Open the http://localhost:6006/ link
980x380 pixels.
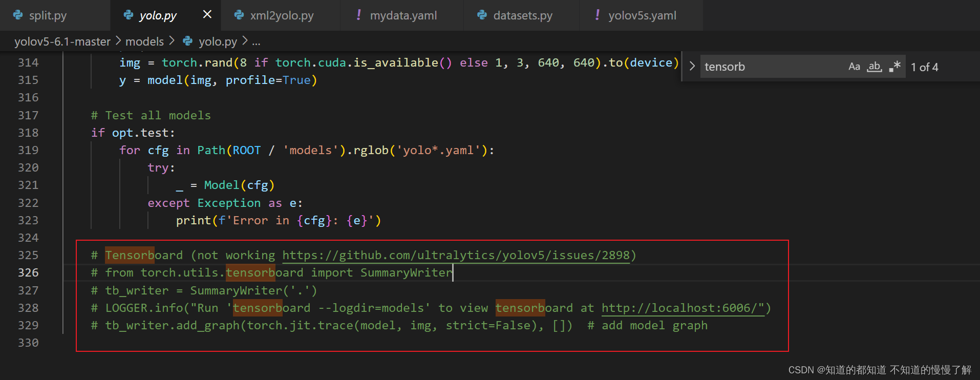point(683,308)
